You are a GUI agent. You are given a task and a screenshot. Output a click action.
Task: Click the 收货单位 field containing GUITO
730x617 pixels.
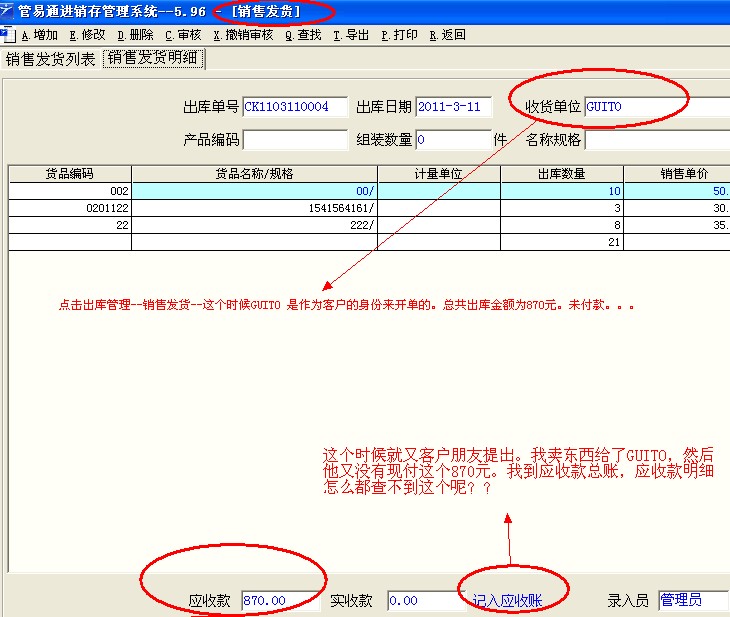click(x=657, y=107)
